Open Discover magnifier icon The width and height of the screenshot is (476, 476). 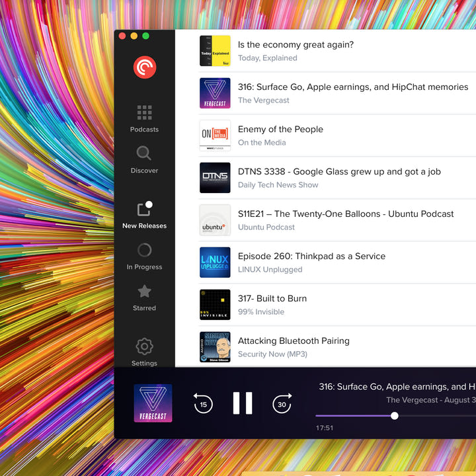click(144, 153)
